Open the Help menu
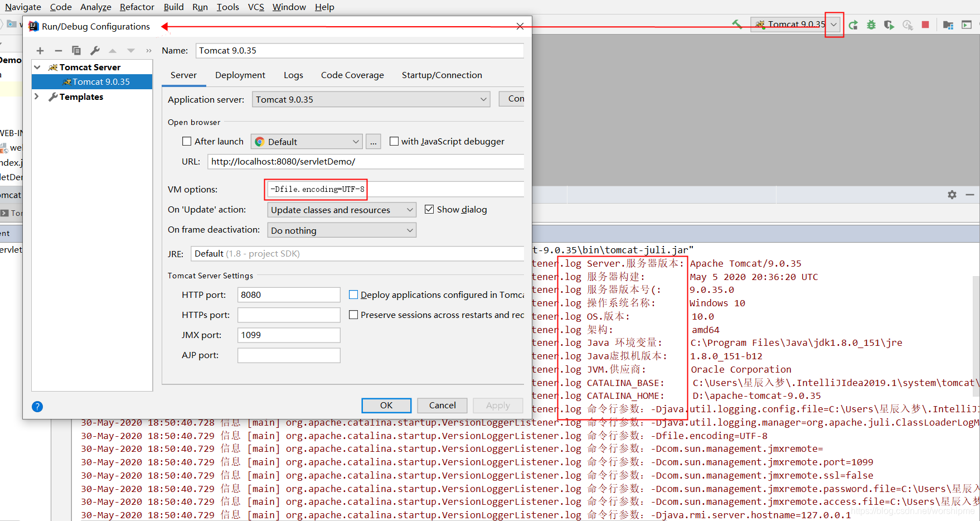Viewport: 980px width, 521px height. [x=324, y=7]
